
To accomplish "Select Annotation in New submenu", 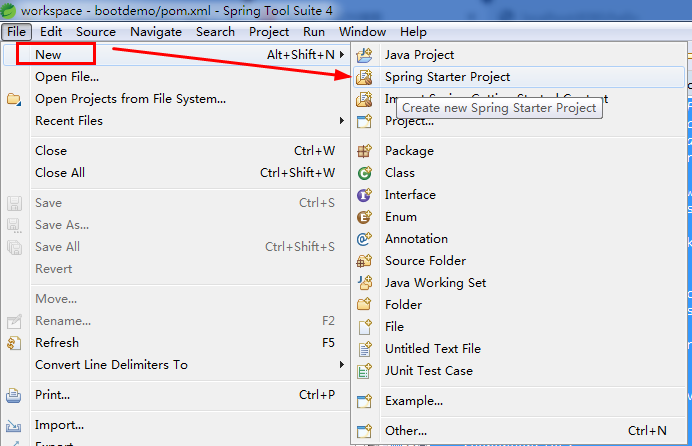I will pos(519,239).
